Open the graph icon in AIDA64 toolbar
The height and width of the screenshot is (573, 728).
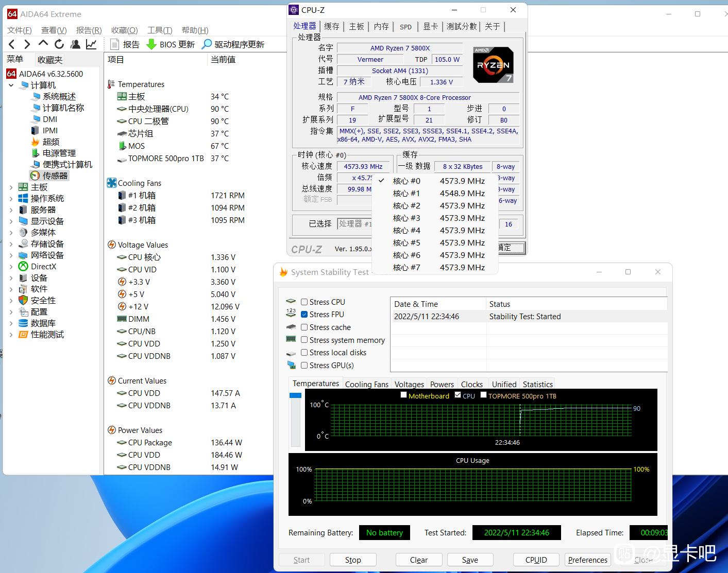pyautogui.click(x=91, y=44)
